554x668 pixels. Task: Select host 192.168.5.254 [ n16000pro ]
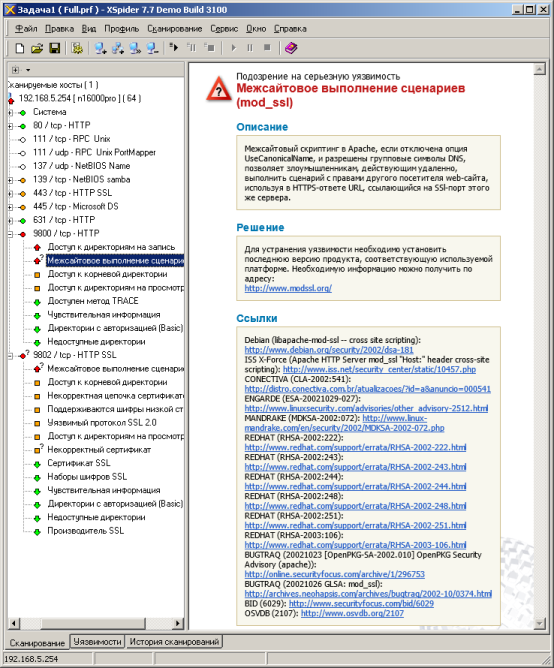point(80,98)
